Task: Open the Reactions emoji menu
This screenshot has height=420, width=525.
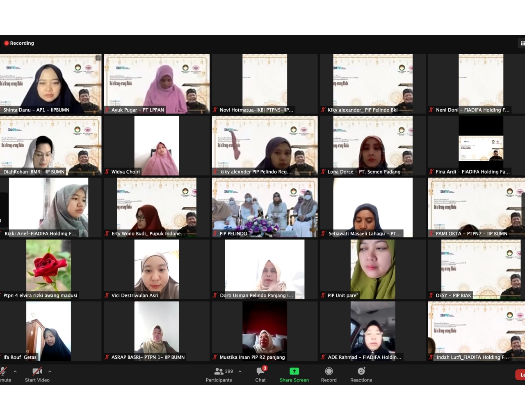Action: coord(361,371)
